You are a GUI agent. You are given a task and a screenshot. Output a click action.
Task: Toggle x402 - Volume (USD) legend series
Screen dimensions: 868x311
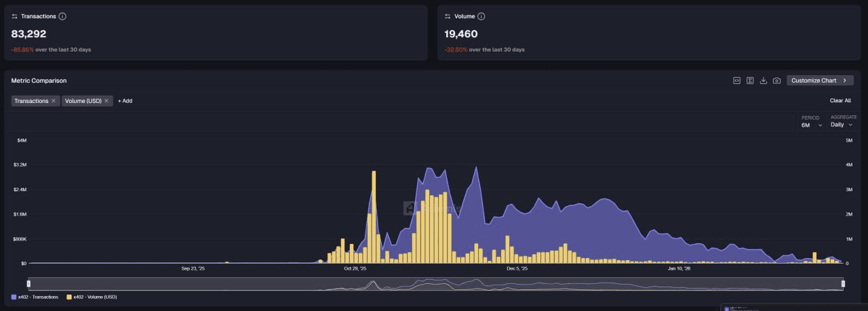(x=92, y=297)
